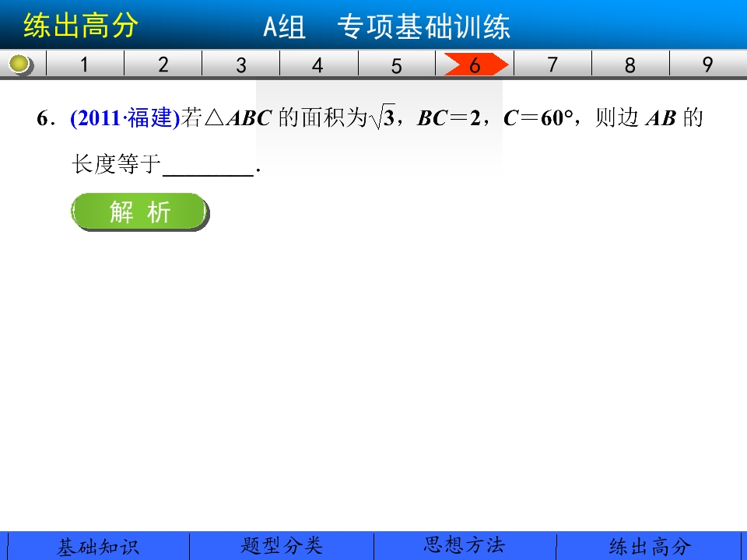Jump to question 5 tab
Screen dimensions: 747x560
pyautogui.click(x=396, y=65)
